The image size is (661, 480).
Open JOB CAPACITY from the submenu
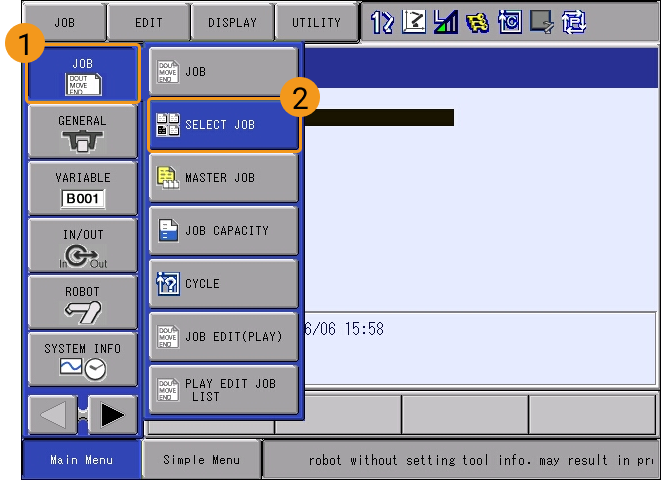(x=223, y=231)
